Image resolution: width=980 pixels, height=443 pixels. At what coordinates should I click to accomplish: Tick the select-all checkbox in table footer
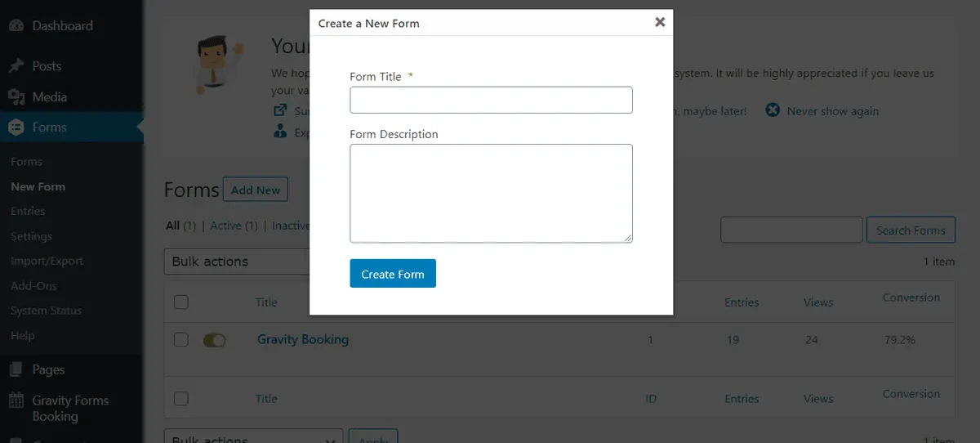181,399
